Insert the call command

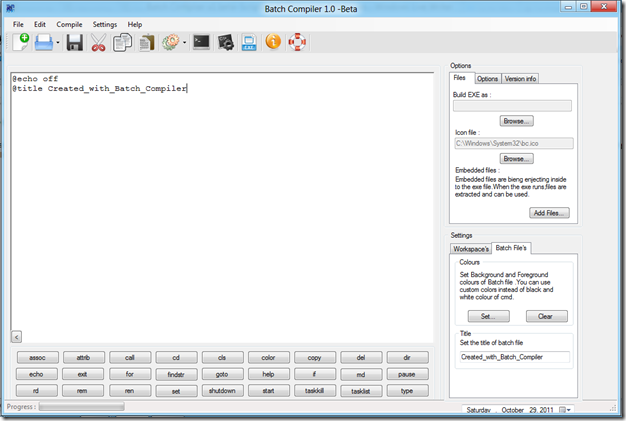click(130, 358)
